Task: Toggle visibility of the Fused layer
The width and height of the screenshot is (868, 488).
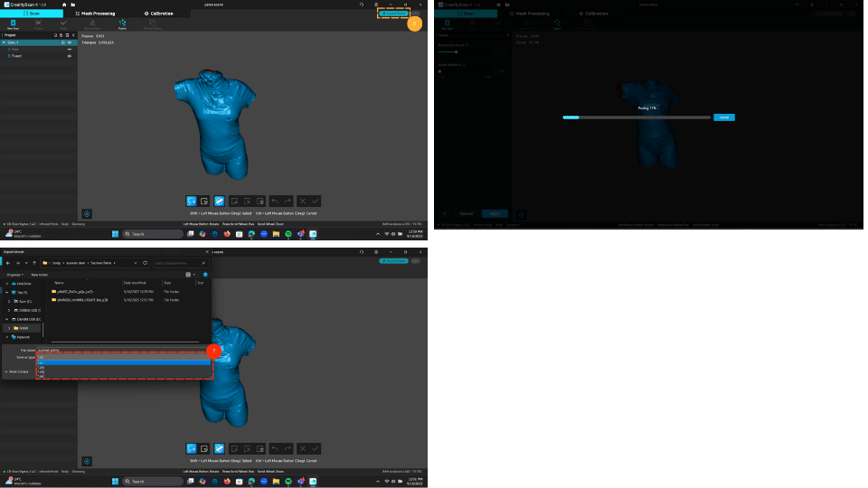Action: (70, 56)
